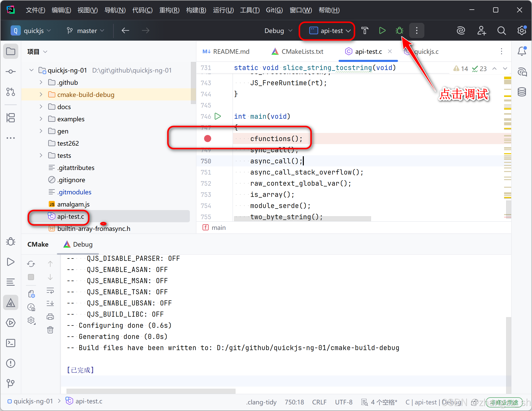Open Debug tool window in left sidebar

(11, 242)
